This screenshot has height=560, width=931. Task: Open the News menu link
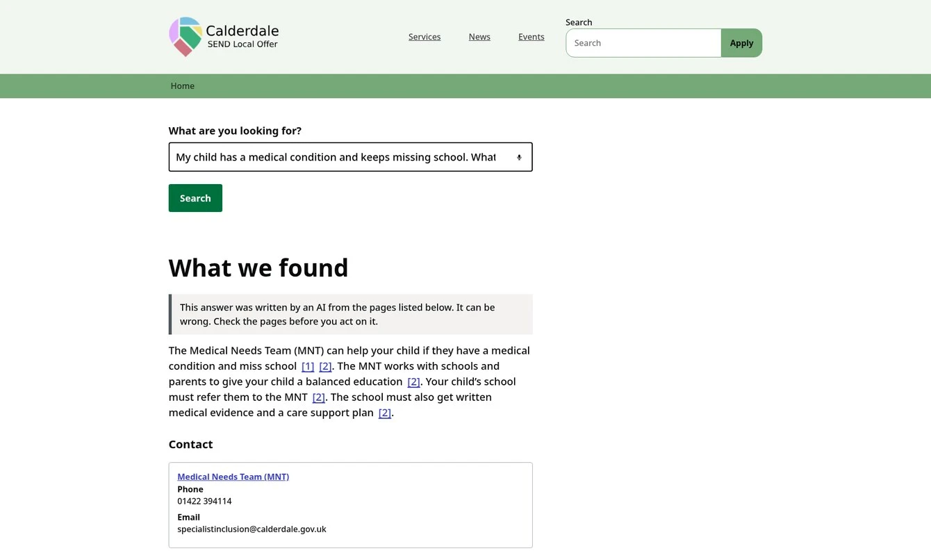click(x=479, y=37)
